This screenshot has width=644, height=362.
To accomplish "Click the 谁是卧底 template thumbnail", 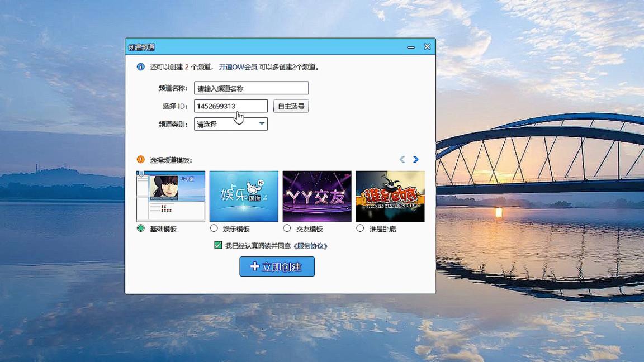I will 390,196.
